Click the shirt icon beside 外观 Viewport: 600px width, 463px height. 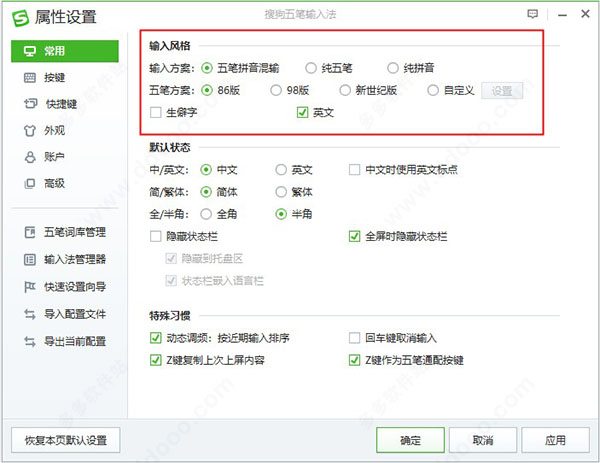30,131
